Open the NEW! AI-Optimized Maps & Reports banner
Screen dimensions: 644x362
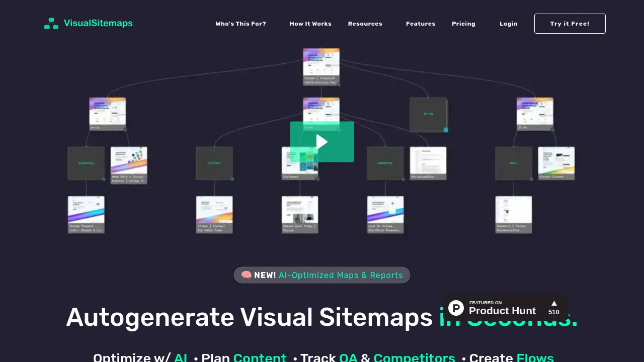tap(322, 275)
